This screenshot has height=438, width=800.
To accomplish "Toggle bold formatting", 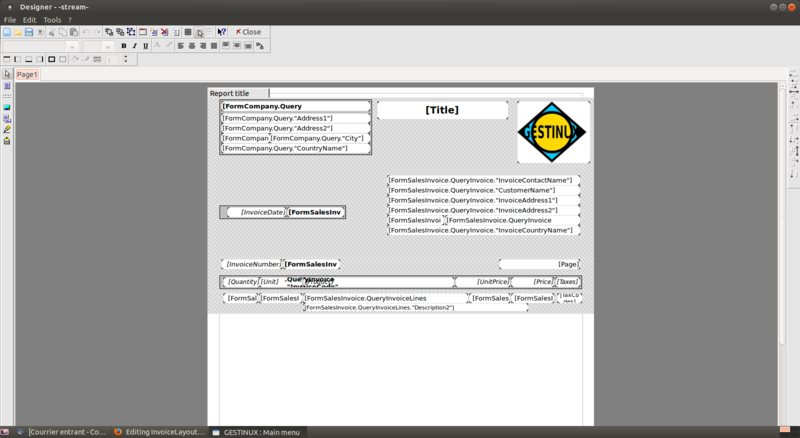I will pos(123,46).
